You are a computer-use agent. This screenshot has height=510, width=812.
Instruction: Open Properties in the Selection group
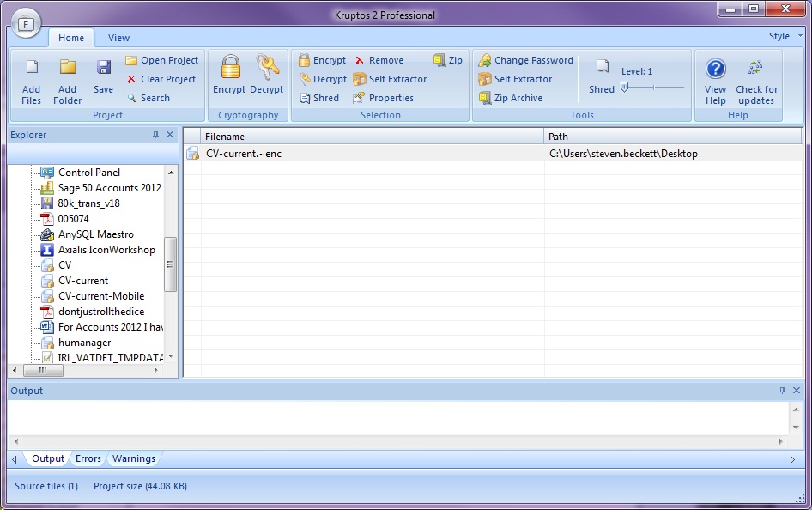point(383,98)
